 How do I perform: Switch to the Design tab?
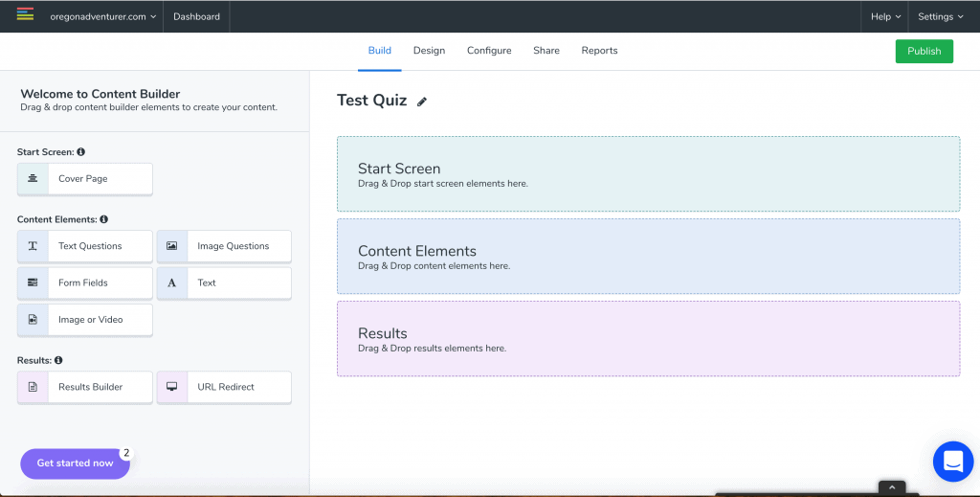click(429, 51)
